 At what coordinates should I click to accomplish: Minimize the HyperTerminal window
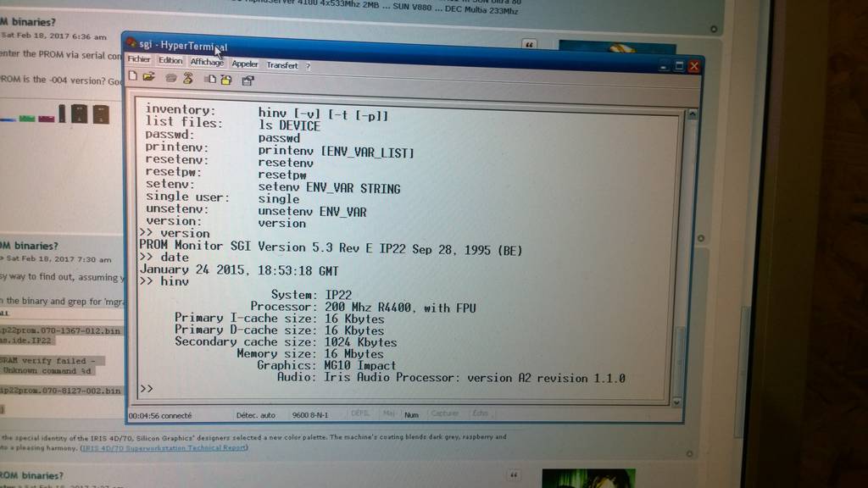664,66
